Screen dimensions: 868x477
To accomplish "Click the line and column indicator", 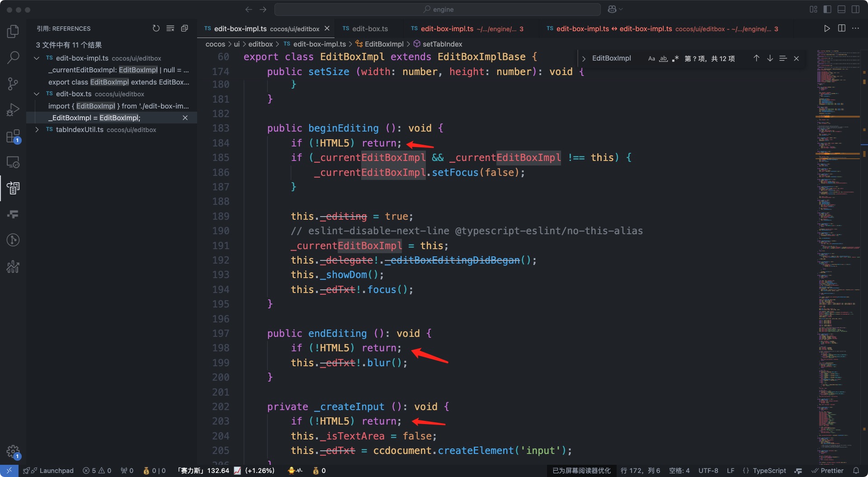I will 640,471.
